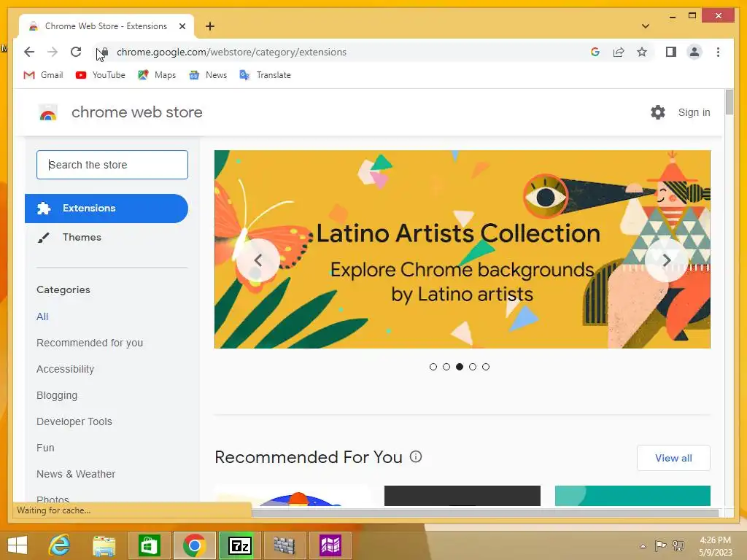Image resolution: width=747 pixels, height=560 pixels.
Task: Open 7-Zip from the taskbar
Action: point(239,545)
